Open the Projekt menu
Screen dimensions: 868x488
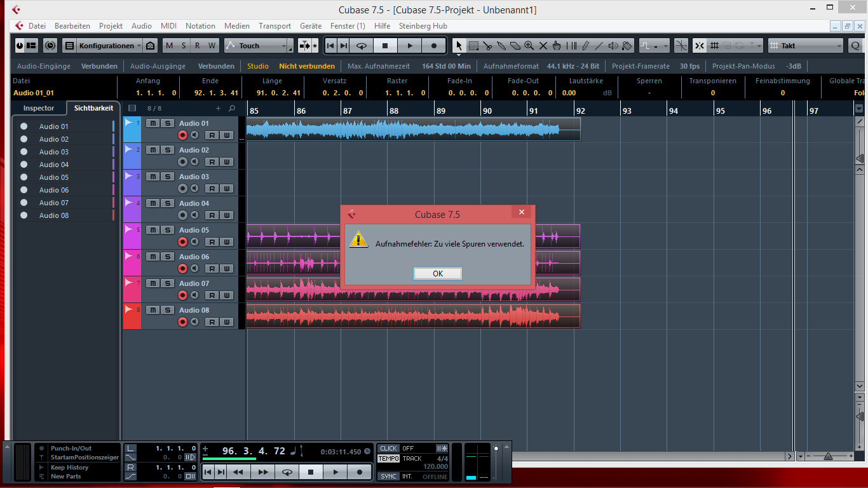pos(111,26)
